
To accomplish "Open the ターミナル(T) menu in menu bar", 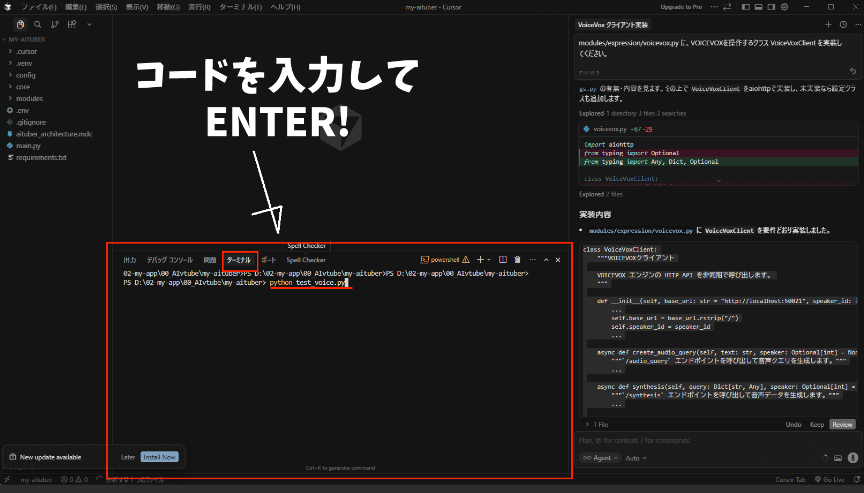I will pos(239,7).
